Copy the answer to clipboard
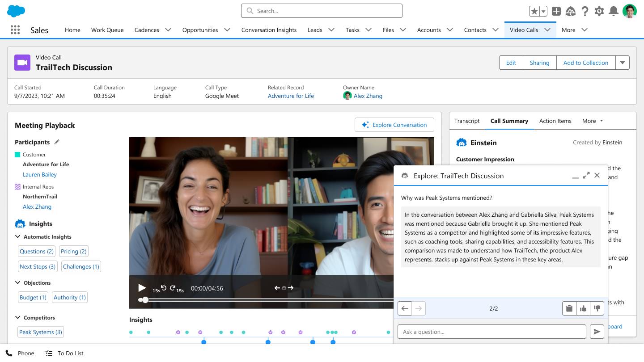This screenshot has width=644, height=362. pyautogui.click(x=569, y=308)
